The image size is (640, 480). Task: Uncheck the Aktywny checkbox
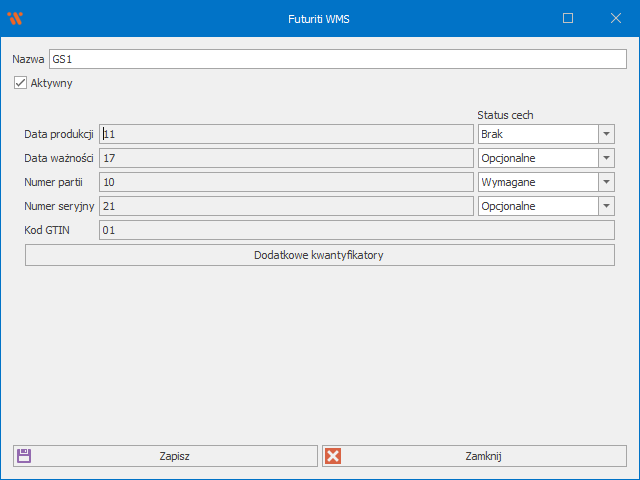(20, 83)
